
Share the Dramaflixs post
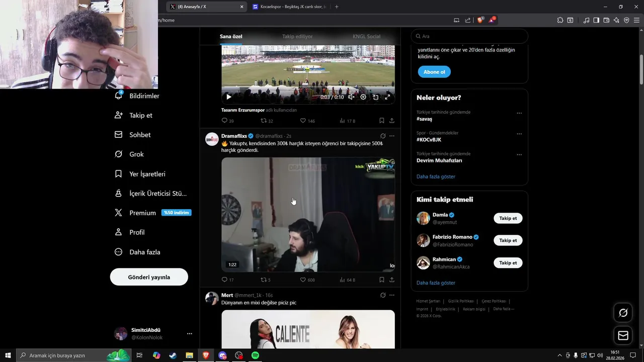(391, 280)
